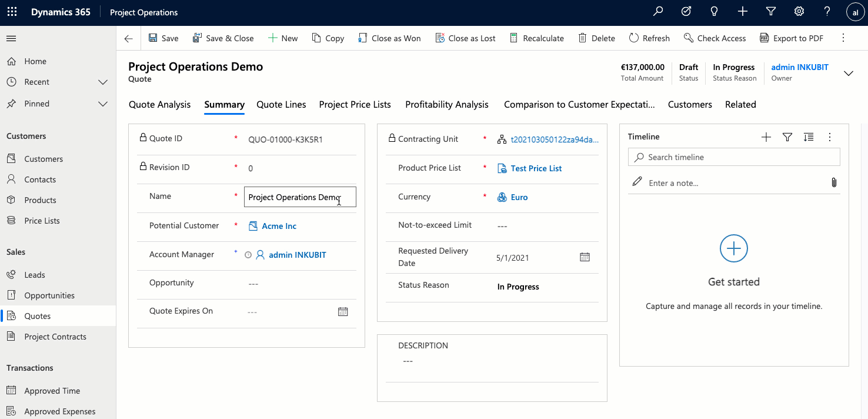Click the search magnifier in top bar
Screen dimensions: 868x419
[x=658, y=11]
